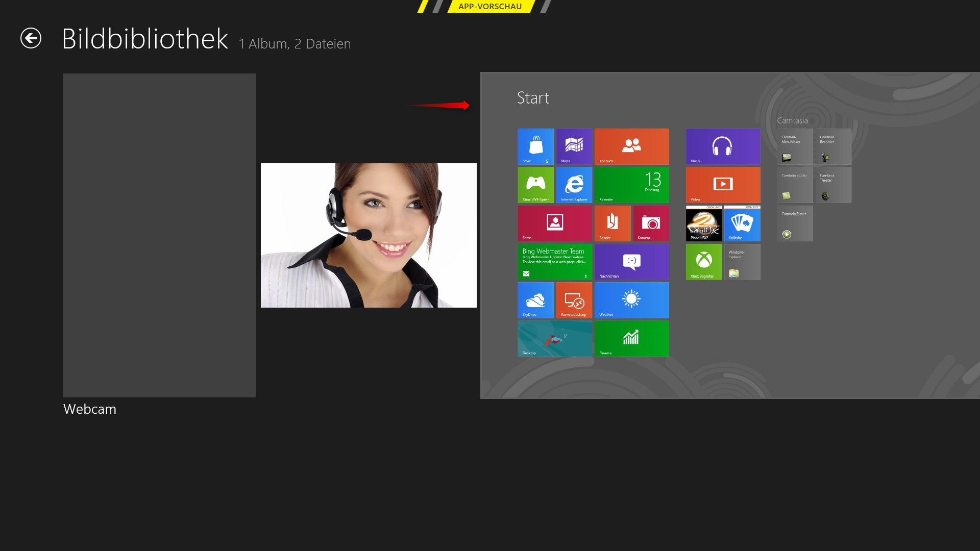Click the back arrow button

click(31, 38)
